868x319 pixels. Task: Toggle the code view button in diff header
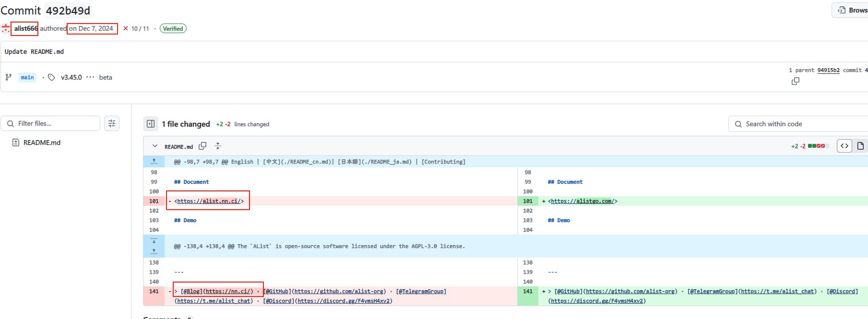[844, 146]
